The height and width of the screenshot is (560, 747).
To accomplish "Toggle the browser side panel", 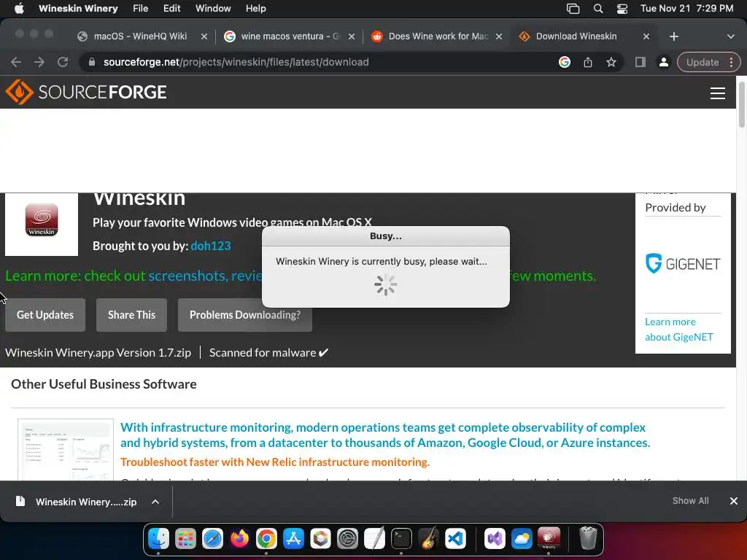I will point(640,62).
